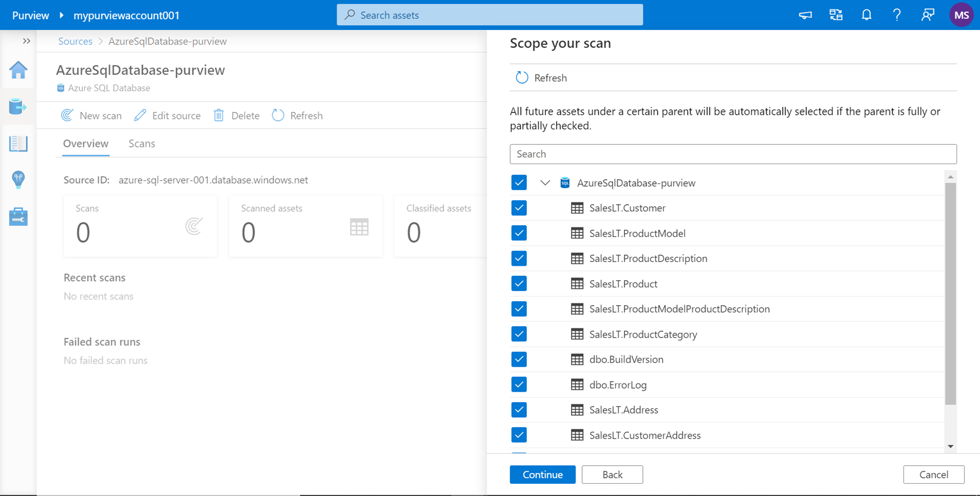The image size is (980, 496).
Task: Open the Sources data map icon
Action: coord(18,106)
